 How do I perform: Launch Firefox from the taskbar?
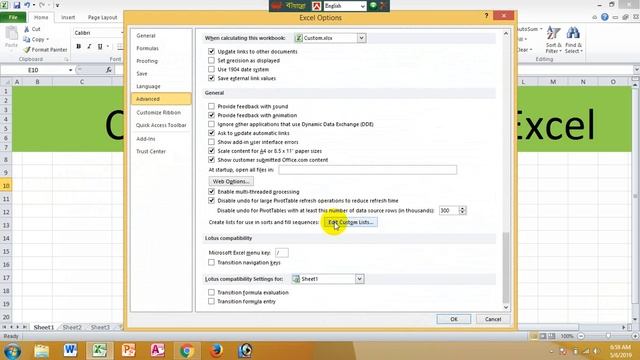(x=216, y=351)
